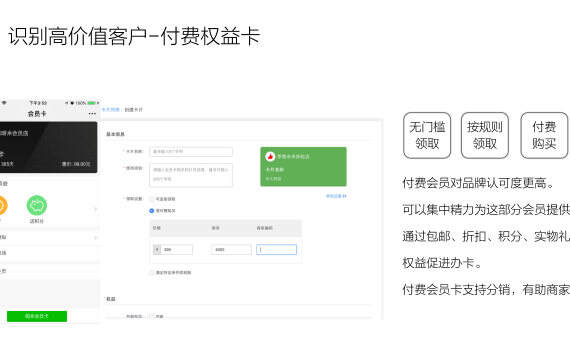The width and height of the screenshot is (570, 360).
Task: Click the text 权益促进办卡。
Action: pos(442,263)
